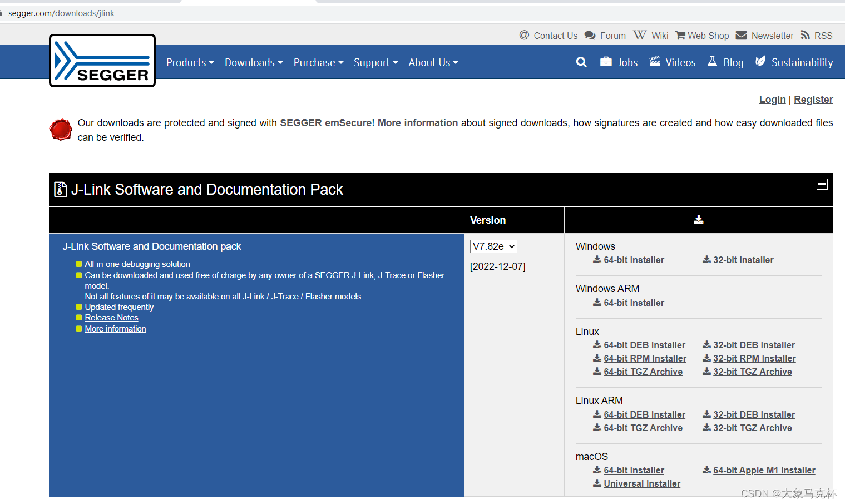
Task: Open the Purchase menu
Action: click(x=318, y=63)
